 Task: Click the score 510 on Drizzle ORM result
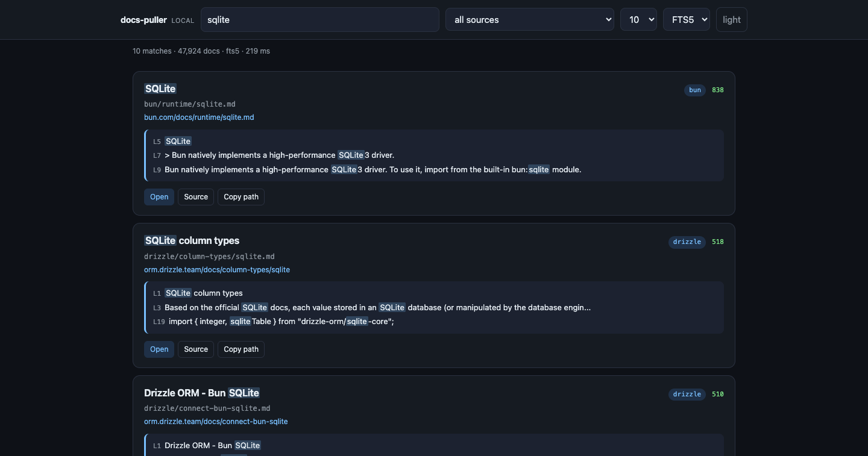pos(718,395)
